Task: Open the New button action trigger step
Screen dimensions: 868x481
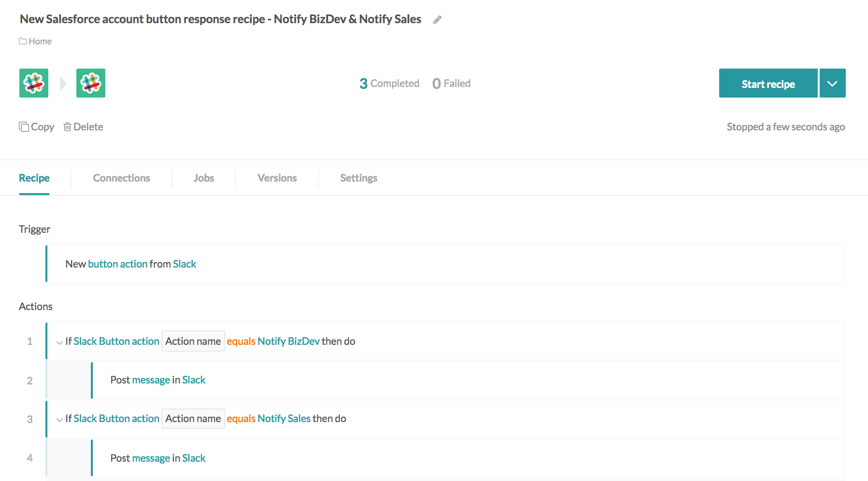Action: pos(131,264)
